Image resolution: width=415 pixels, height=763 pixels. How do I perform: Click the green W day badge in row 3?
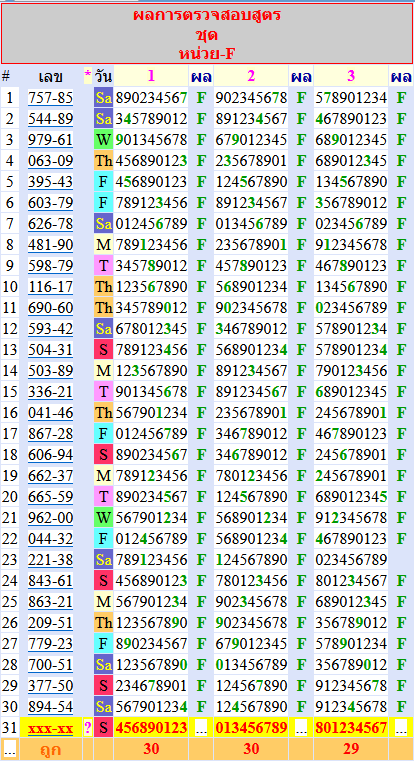pyautogui.click(x=103, y=140)
